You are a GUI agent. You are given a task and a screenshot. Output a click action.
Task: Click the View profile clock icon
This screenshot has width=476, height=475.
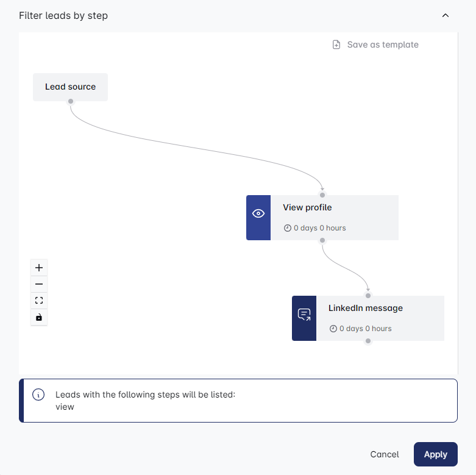[288, 228]
